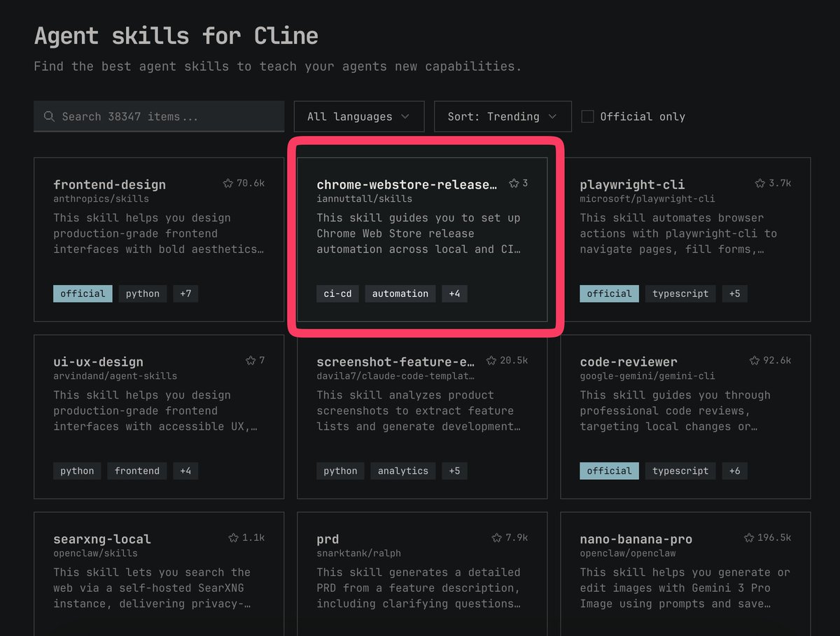The image size is (840, 636).
Task: Click star icon on playwright-cli card
Action: pyautogui.click(x=760, y=184)
